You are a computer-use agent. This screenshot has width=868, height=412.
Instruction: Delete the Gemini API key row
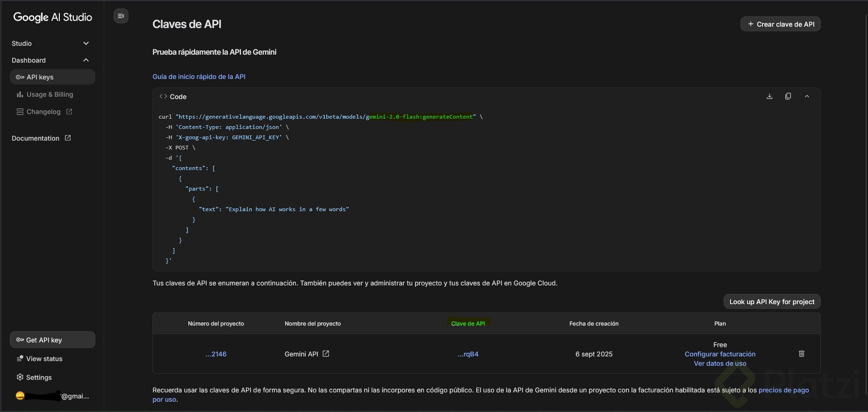coord(802,354)
